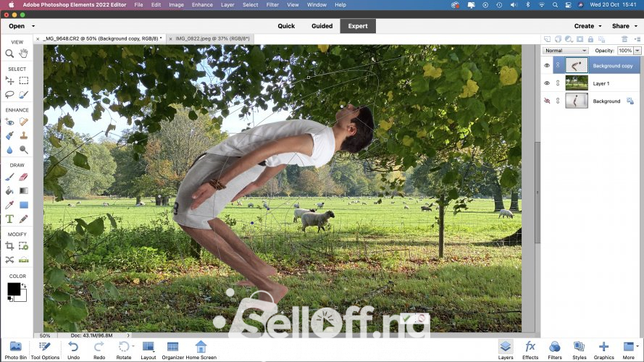Open the Filter menu

(272, 5)
